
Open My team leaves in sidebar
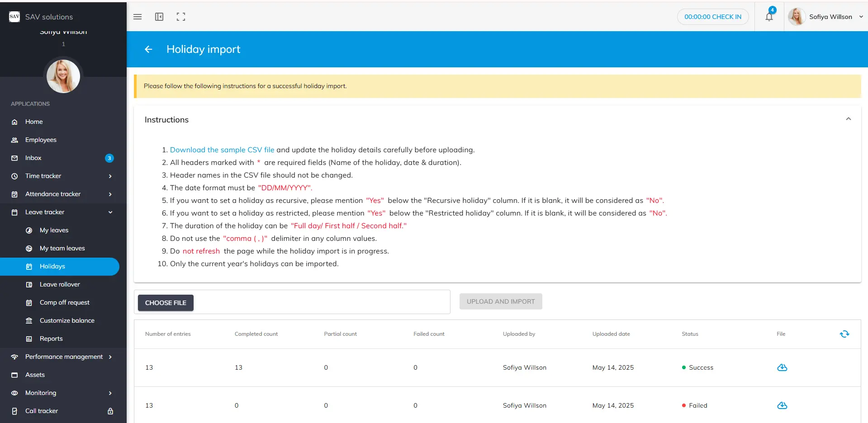click(x=62, y=248)
